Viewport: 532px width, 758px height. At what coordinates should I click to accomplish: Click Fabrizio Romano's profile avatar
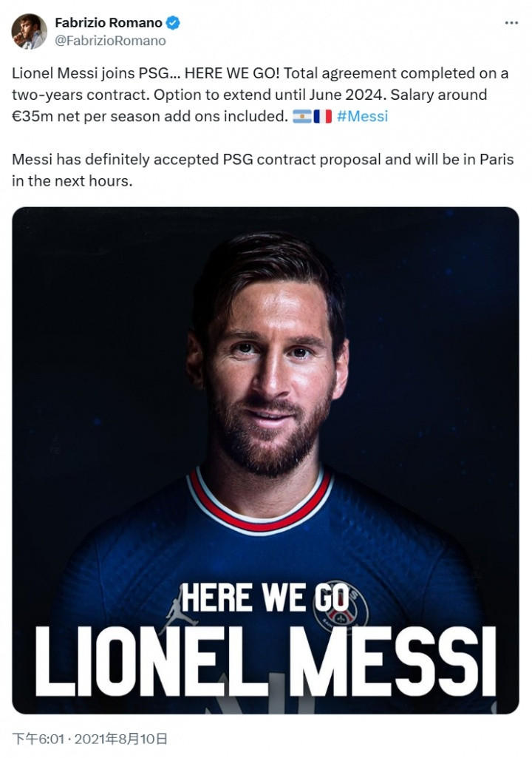pyautogui.click(x=30, y=31)
